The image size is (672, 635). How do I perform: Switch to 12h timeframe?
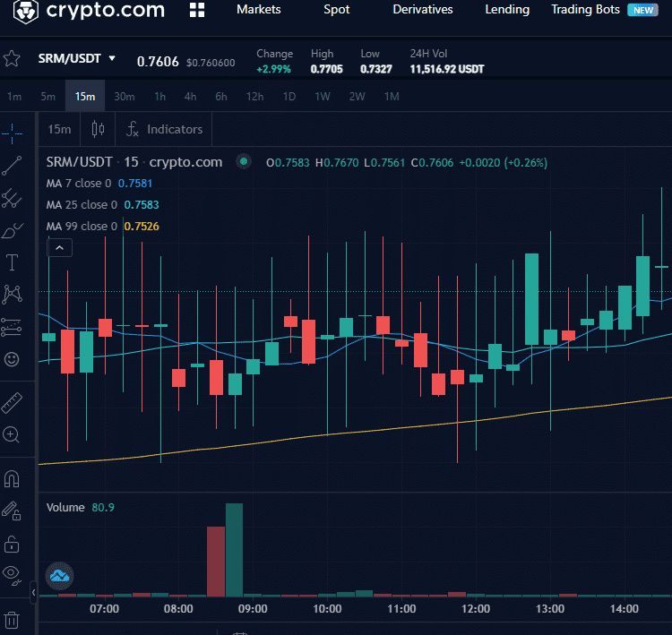(255, 97)
